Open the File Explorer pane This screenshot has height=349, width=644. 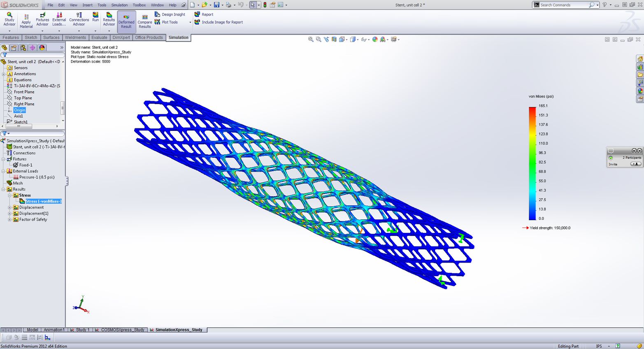point(640,75)
